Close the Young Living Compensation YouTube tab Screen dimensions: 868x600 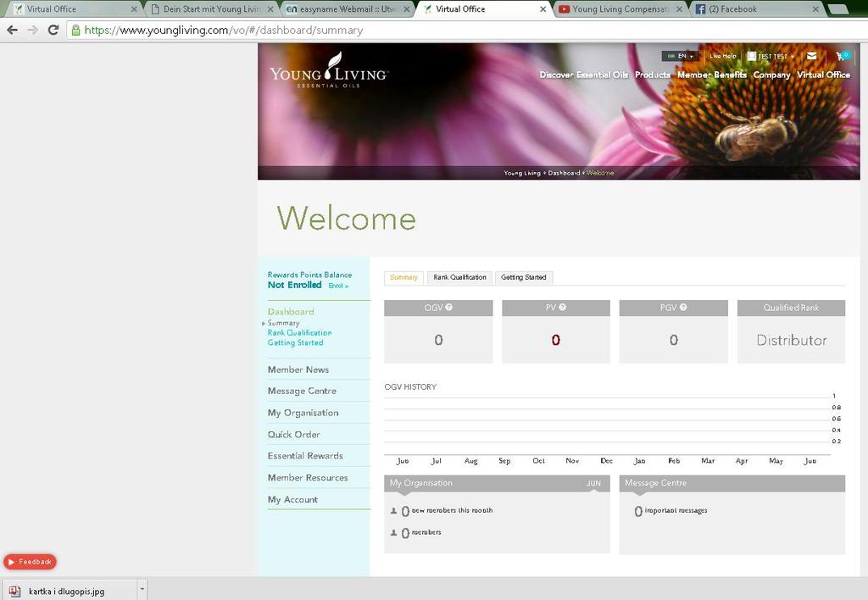click(x=679, y=9)
